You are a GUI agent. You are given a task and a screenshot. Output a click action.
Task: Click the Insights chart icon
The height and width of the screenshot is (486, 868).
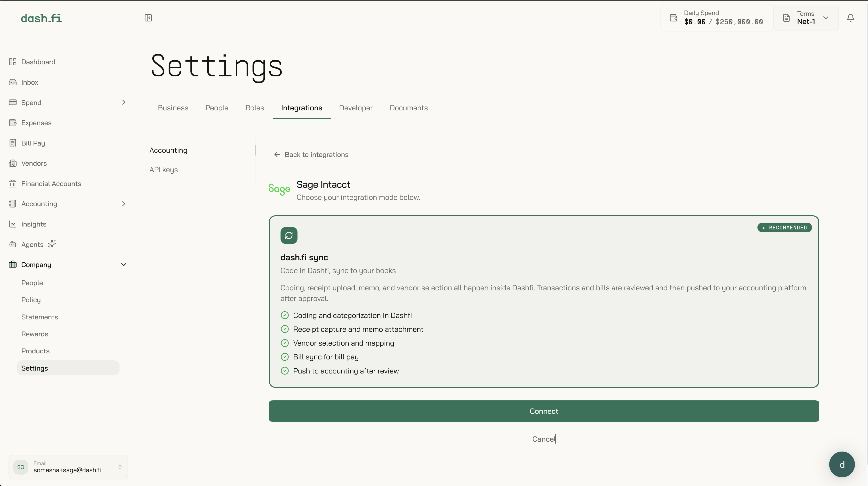point(13,224)
